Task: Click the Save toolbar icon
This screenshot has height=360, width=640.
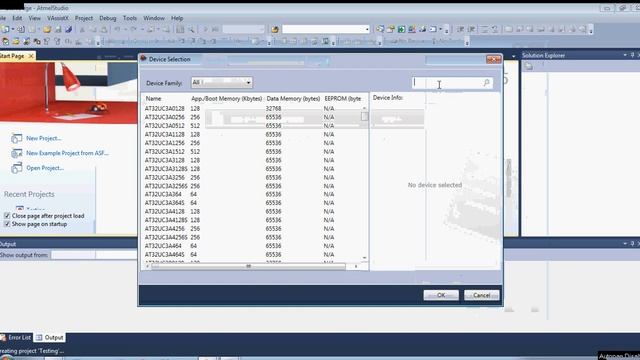Action: [58, 29]
